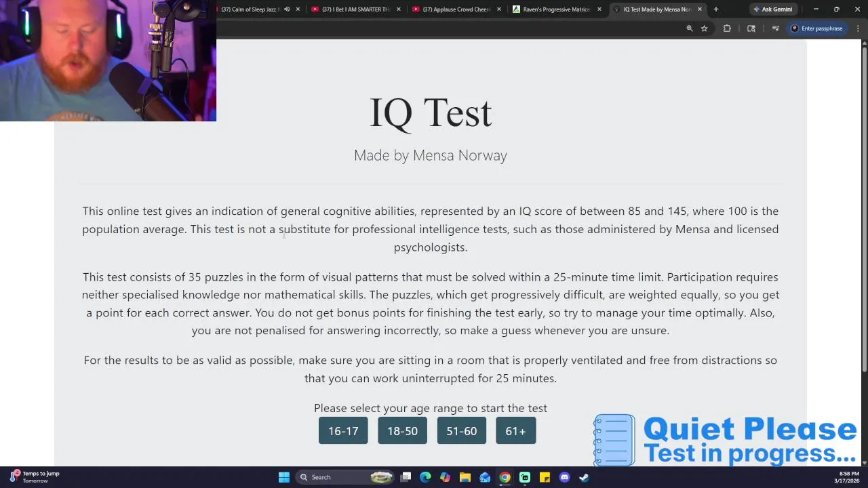The width and height of the screenshot is (868, 488).
Task: Open the green Streamlabs taskbar app
Action: (525, 477)
